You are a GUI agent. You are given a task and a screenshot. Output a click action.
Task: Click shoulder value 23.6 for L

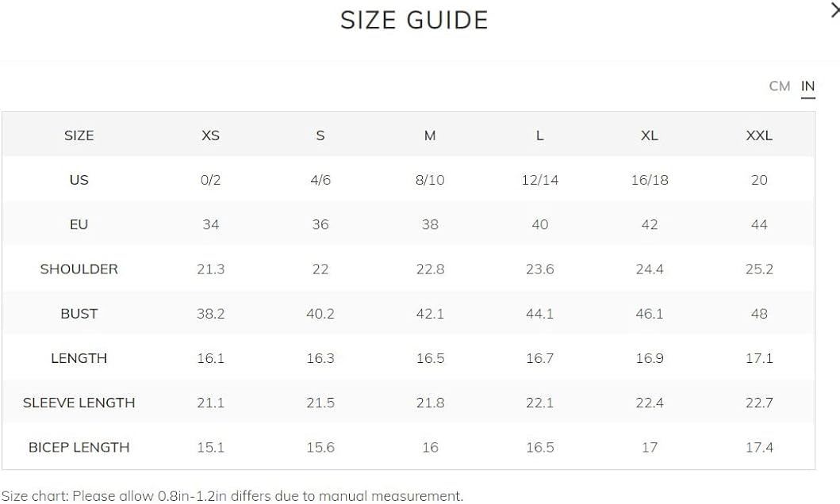pyautogui.click(x=539, y=269)
